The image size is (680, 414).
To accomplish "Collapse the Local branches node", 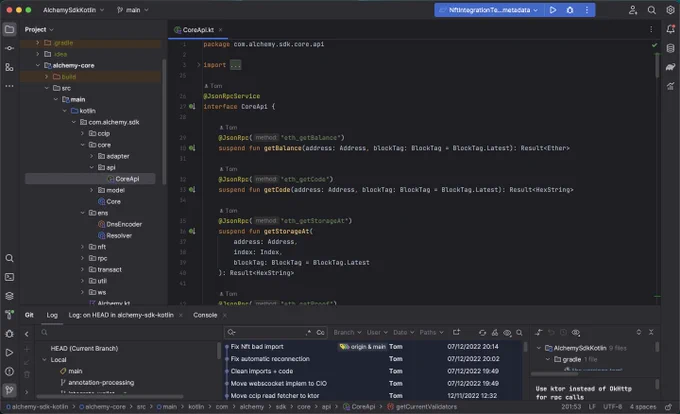I will click(x=44, y=360).
